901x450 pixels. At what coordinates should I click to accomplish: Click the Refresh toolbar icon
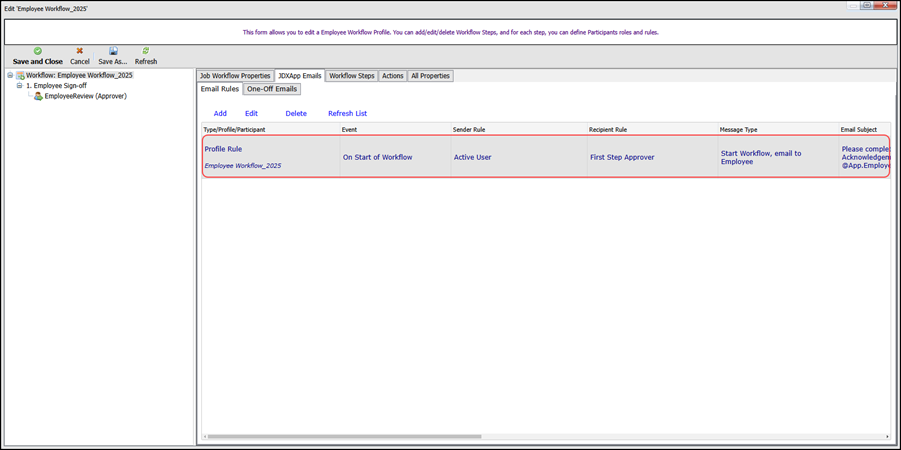pyautogui.click(x=146, y=51)
